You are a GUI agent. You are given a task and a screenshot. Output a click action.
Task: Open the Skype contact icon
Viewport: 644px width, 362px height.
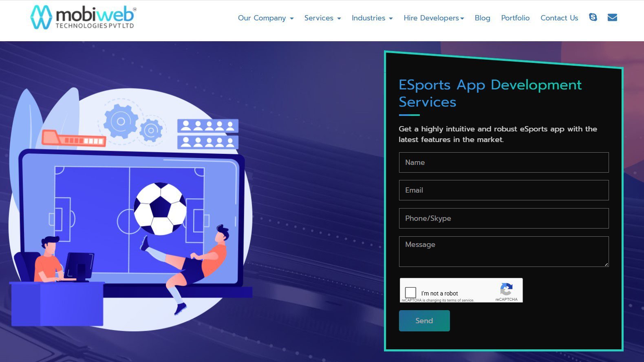(593, 17)
